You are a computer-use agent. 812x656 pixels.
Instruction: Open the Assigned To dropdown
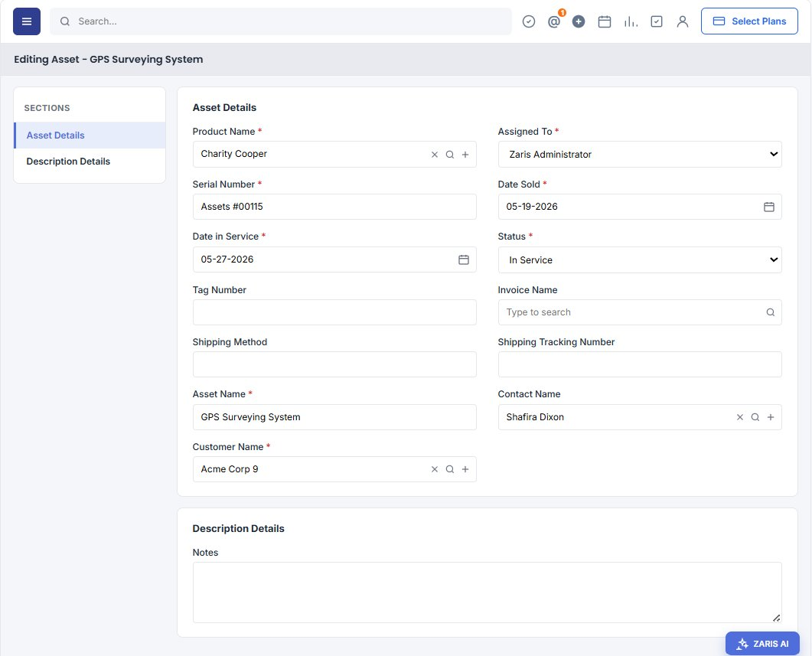pyautogui.click(x=640, y=155)
